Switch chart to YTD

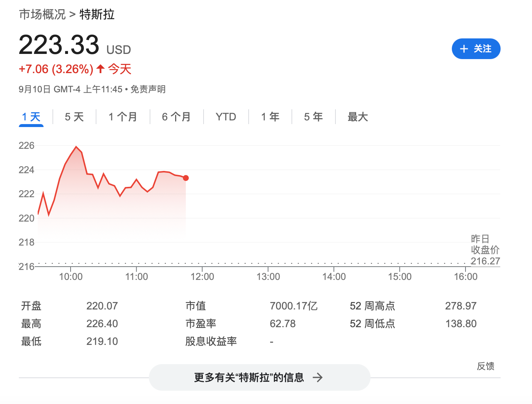(226, 117)
